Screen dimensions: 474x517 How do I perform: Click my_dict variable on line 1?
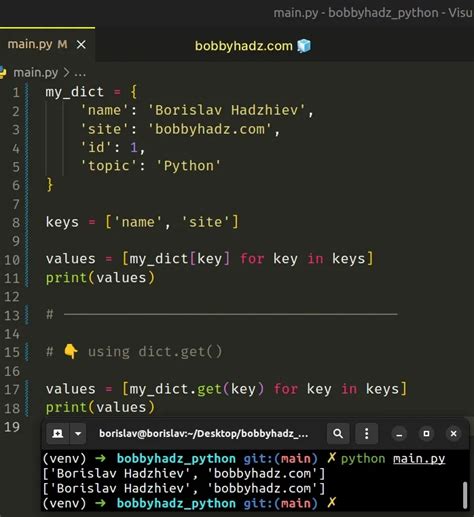[x=75, y=92]
